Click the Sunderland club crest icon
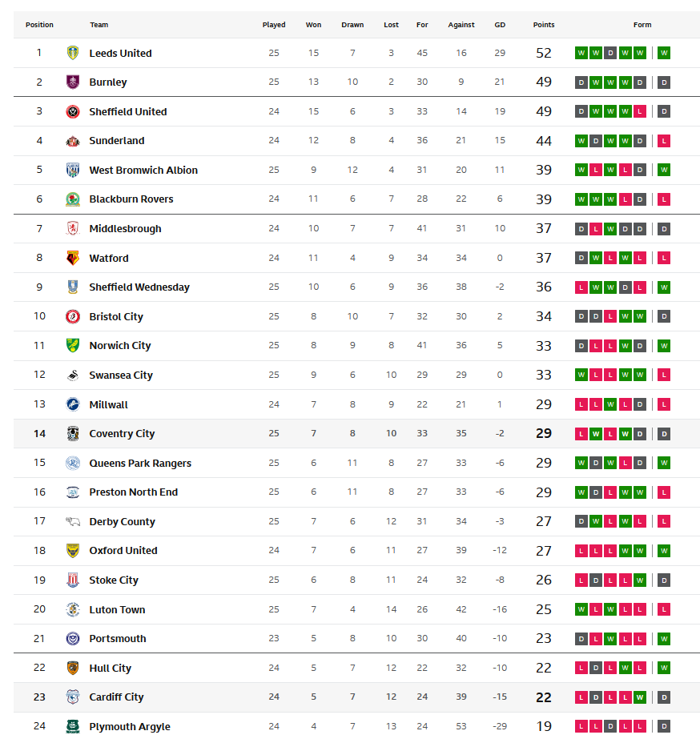This screenshot has height=747, width=700. (73, 141)
